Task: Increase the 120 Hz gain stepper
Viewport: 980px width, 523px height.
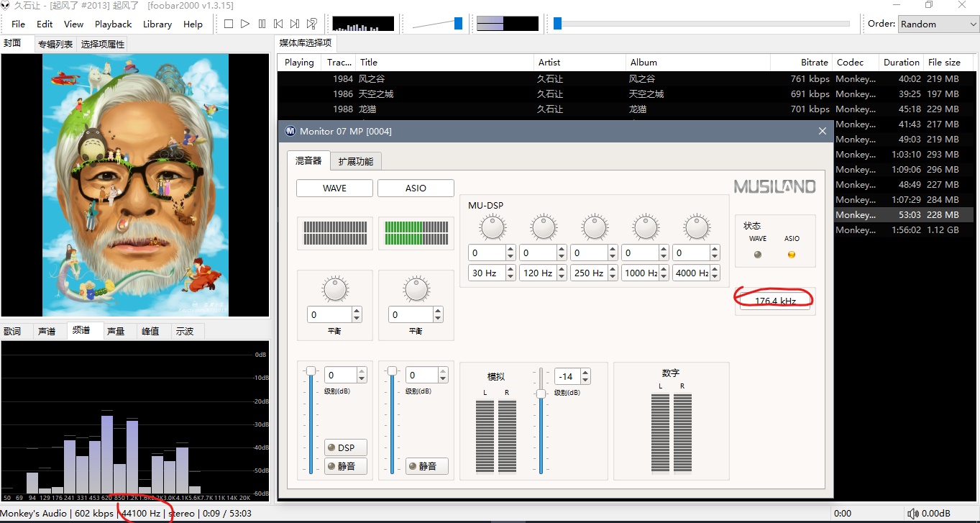Action: 562,250
